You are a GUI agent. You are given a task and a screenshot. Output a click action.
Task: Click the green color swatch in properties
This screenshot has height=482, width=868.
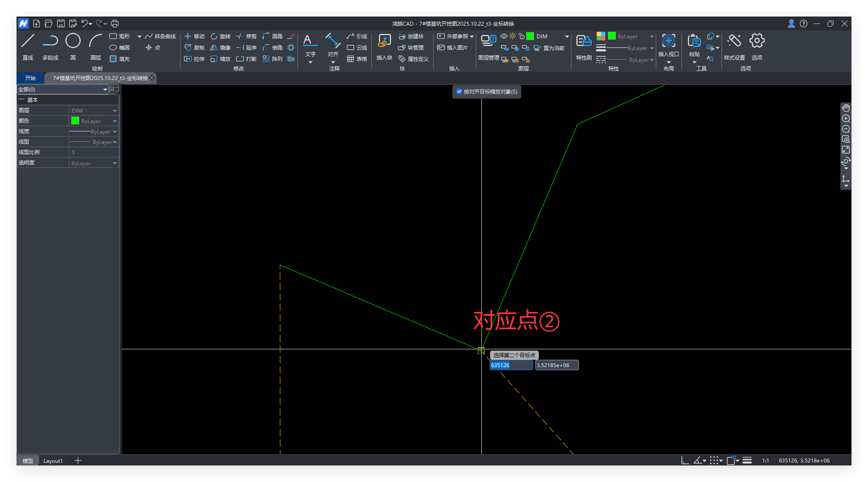pyautogui.click(x=75, y=121)
